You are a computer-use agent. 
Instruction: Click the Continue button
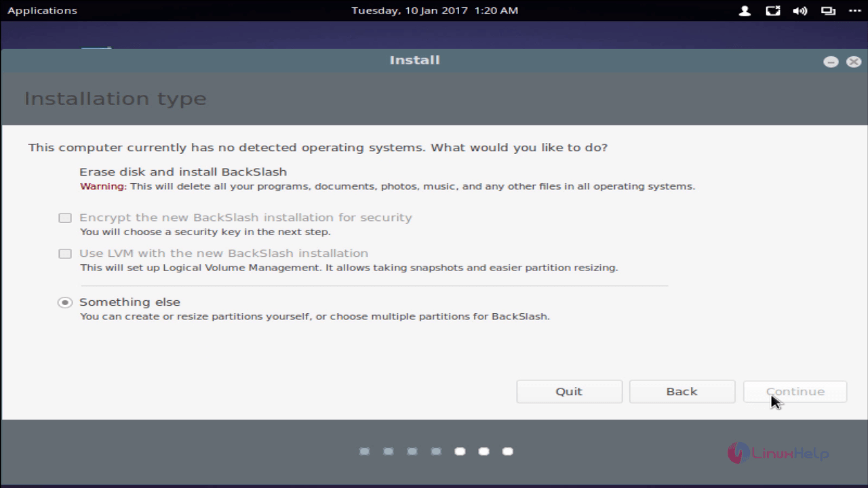795,392
